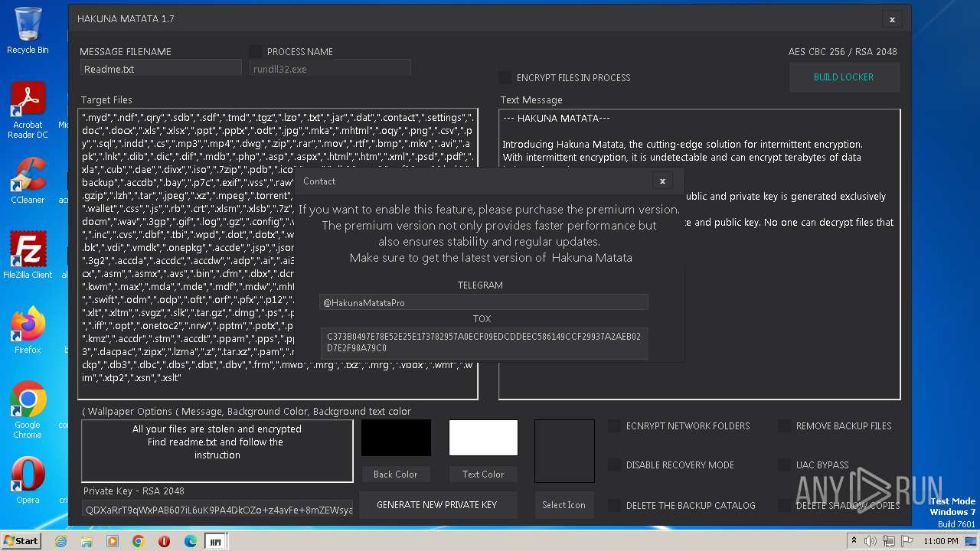Screen dimensions: 980x551
Task: Click the rundll32.exe process name field
Action: pos(331,69)
